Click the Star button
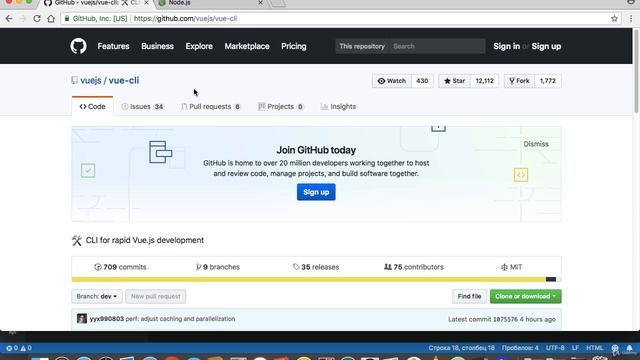 [455, 81]
